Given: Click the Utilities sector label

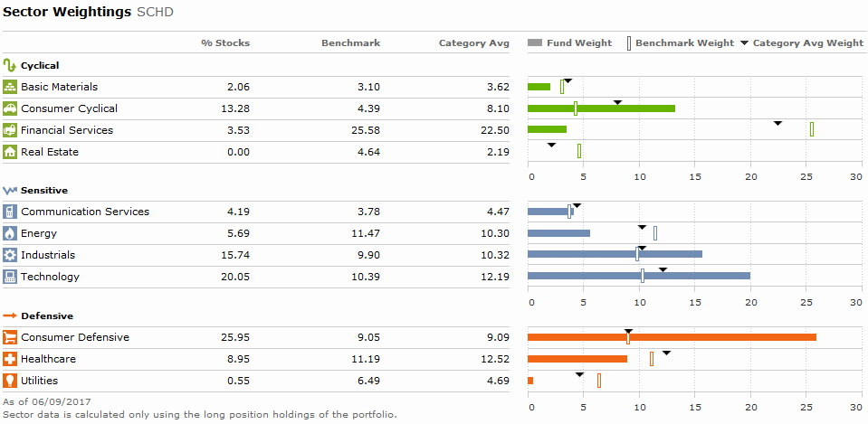Looking at the screenshot, I should (x=39, y=381).
